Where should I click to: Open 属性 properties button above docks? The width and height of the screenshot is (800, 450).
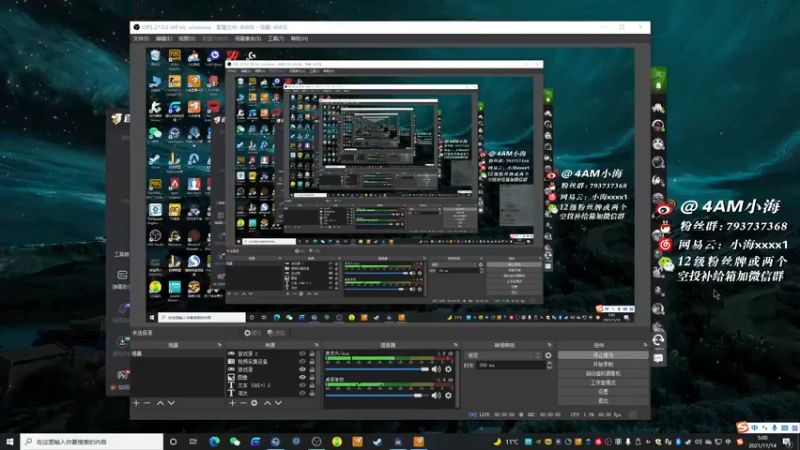click(252, 333)
